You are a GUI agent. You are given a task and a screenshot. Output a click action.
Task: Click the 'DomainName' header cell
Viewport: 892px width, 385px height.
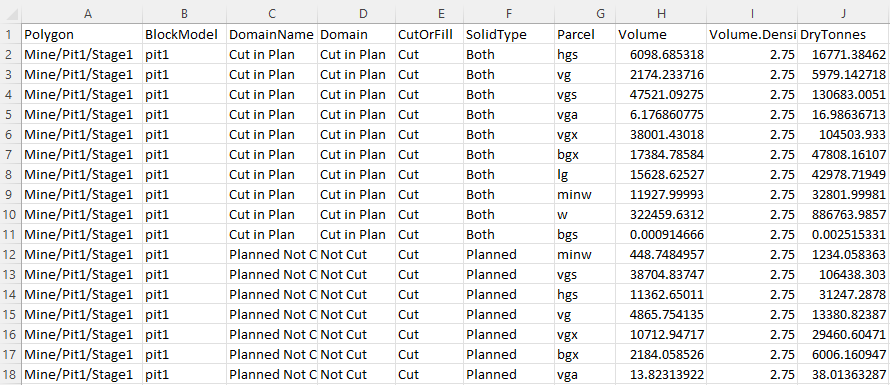point(272,34)
